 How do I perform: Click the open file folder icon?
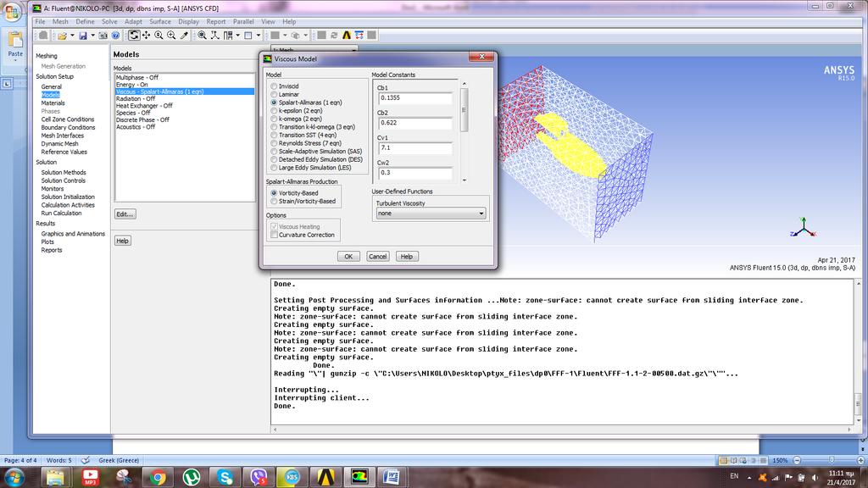click(62, 36)
